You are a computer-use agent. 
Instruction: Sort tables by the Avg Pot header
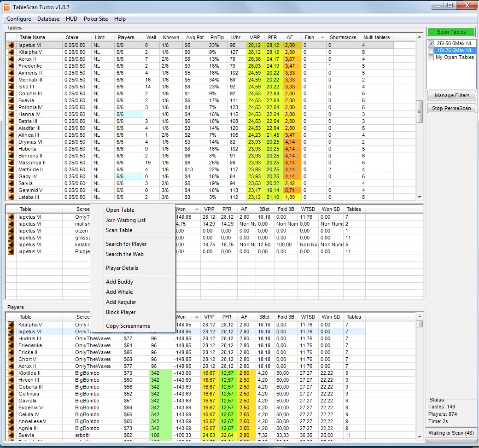click(195, 37)
